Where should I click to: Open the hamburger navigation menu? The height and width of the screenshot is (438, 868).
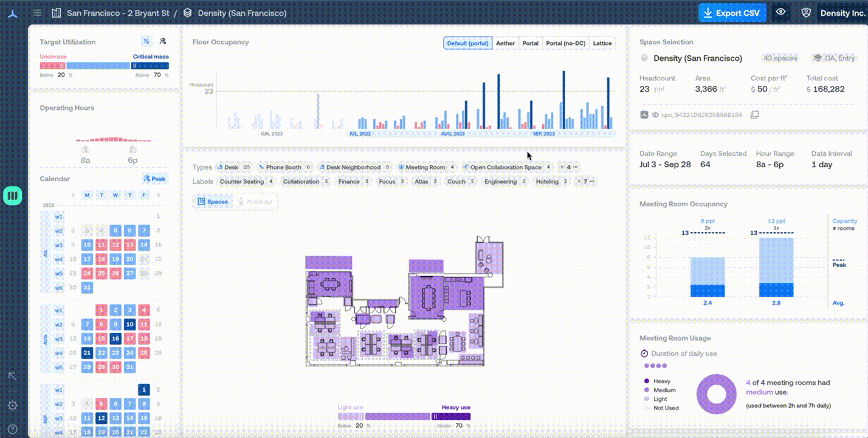(38, 13)
